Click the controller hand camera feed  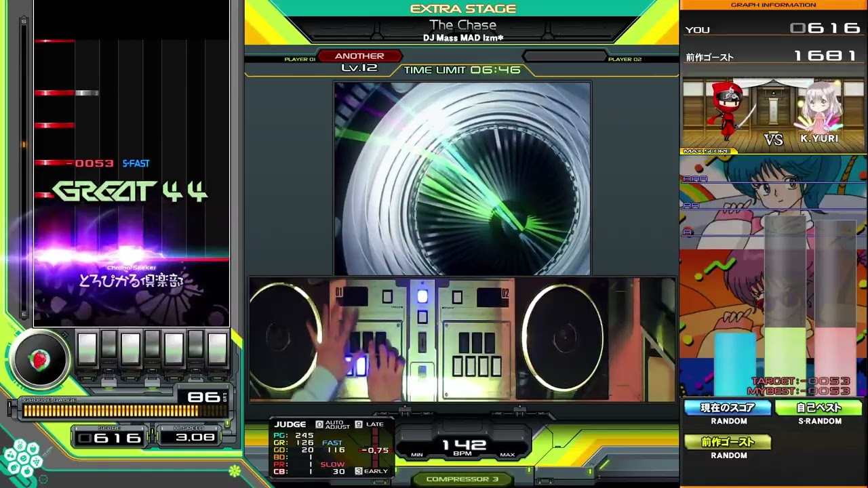[462, 339]
